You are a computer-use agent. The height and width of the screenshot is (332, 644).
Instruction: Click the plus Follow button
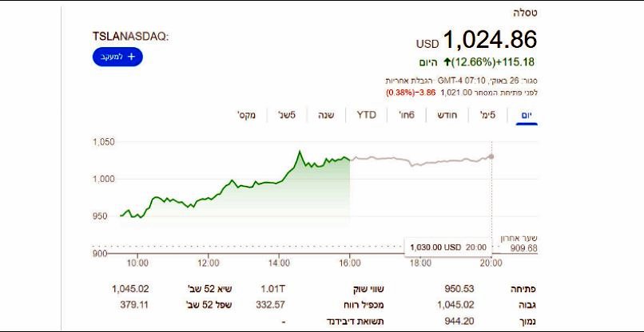[x=117, y=57]
